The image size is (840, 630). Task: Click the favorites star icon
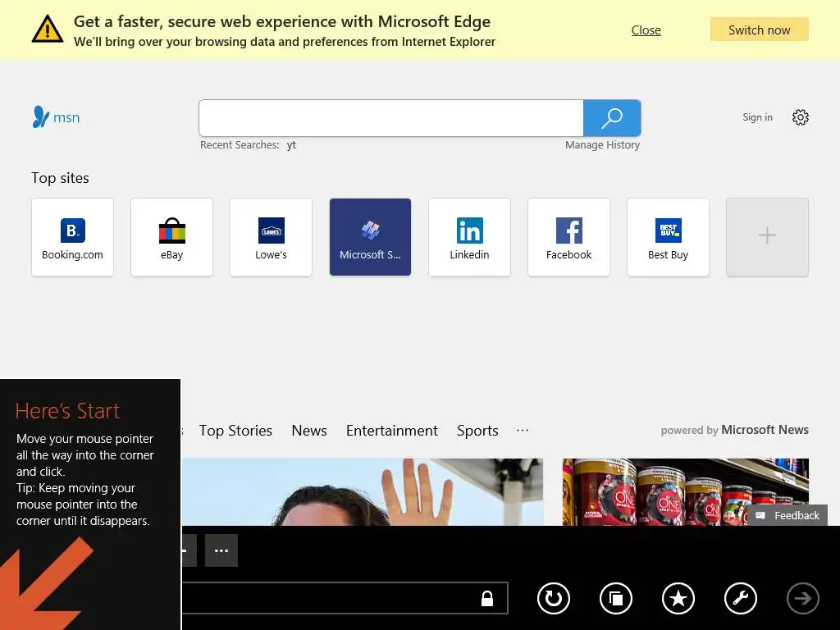tap(678, 598)
